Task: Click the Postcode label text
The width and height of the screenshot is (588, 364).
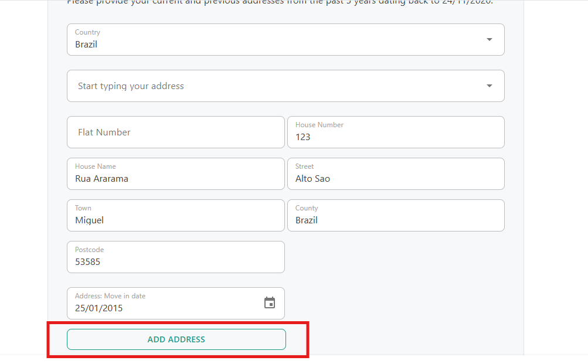Action: (x=89, y=250)
